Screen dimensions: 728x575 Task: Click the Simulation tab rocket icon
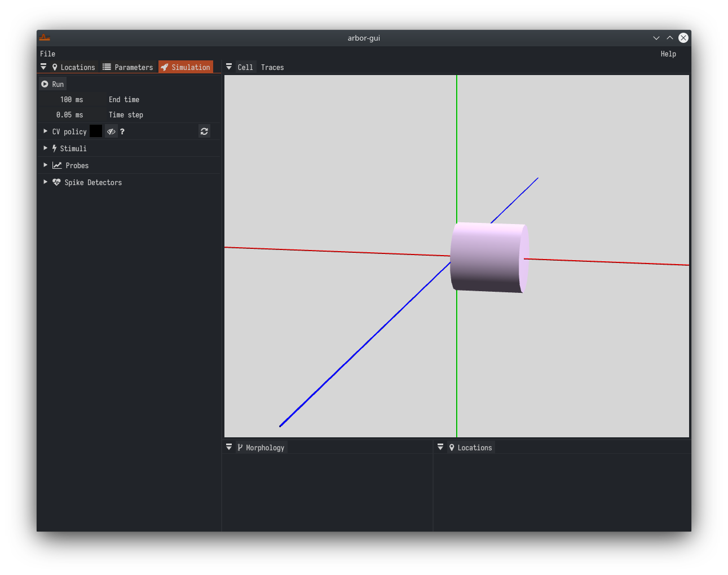pos(165,67)
